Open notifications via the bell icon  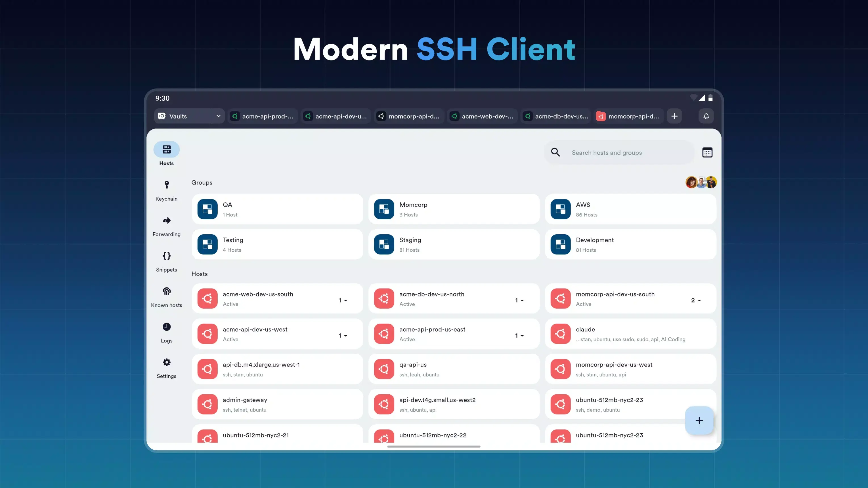(706, 116)
